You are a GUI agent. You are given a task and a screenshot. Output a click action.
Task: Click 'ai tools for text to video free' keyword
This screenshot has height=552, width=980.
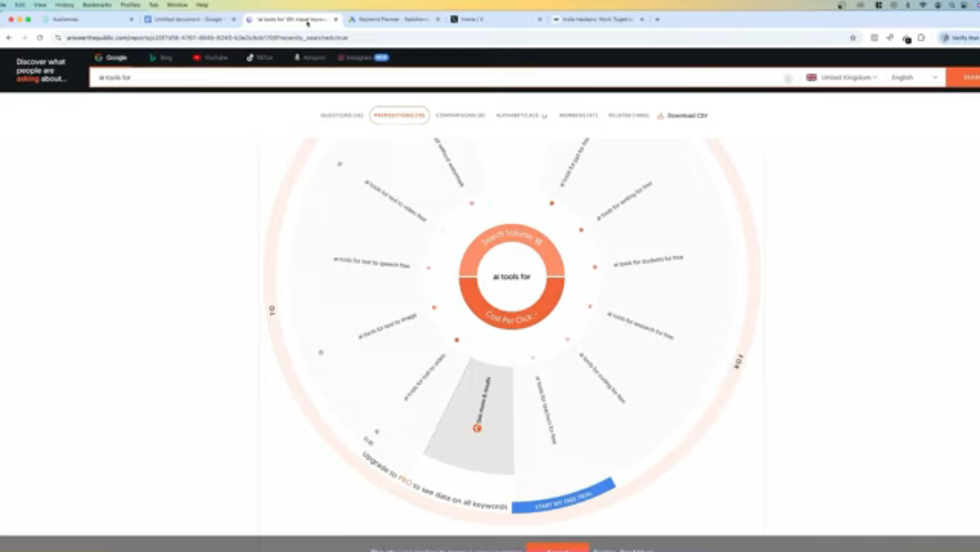pyautogui.click(x=395, y=201)
